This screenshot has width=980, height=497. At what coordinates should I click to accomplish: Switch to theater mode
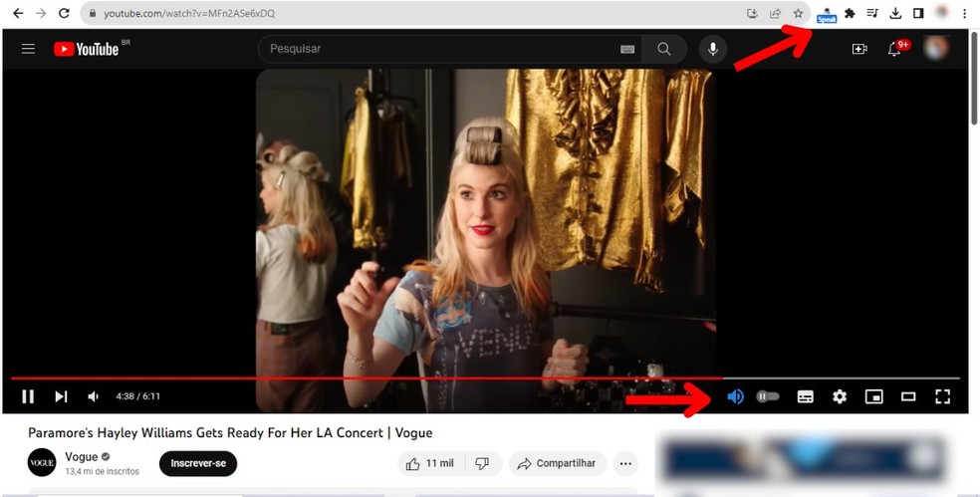pyautogui.click(x=908, y=396)
